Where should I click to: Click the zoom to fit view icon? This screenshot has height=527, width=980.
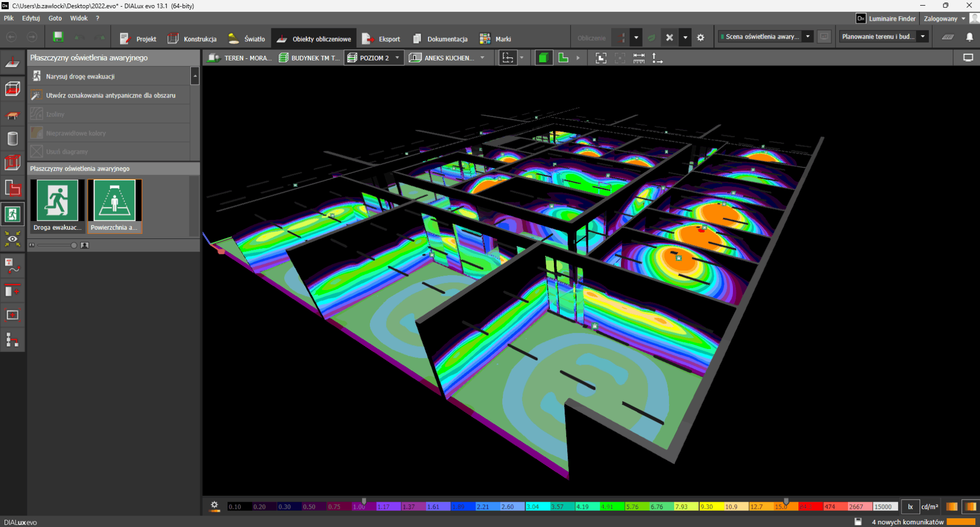[x=601, y=58]
